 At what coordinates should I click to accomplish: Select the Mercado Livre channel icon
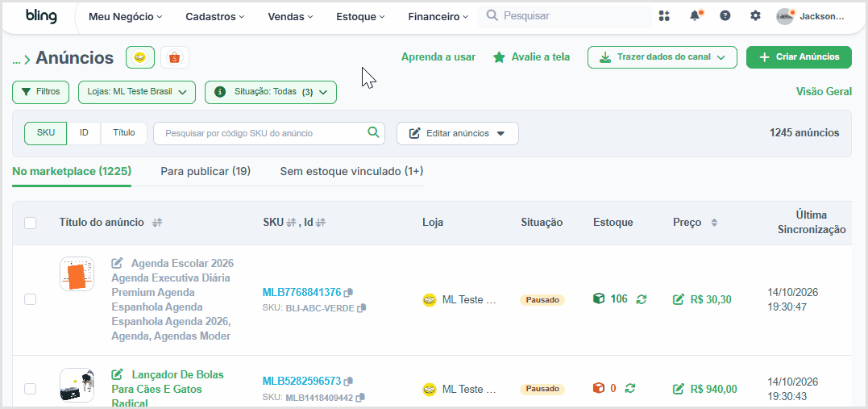click(140, 57)
